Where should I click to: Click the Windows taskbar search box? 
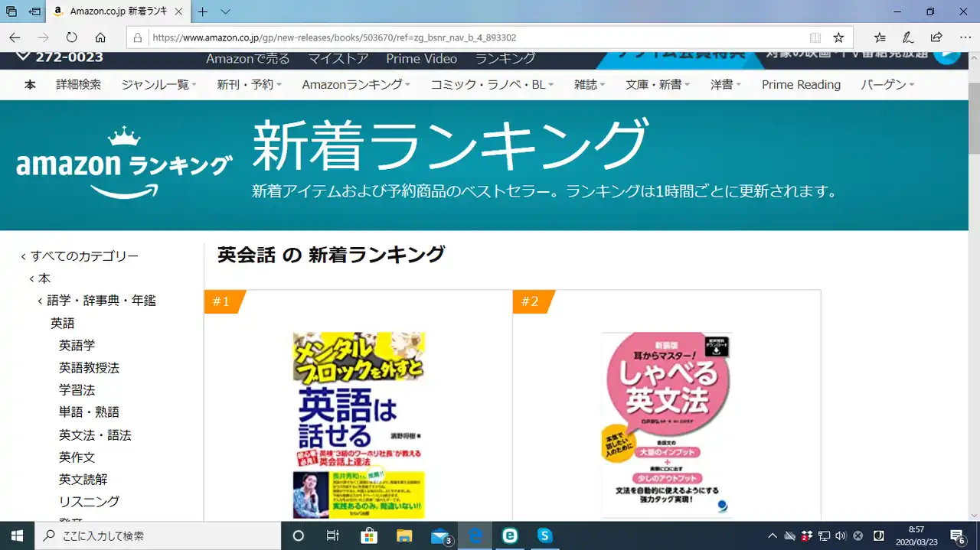[158, 535]
